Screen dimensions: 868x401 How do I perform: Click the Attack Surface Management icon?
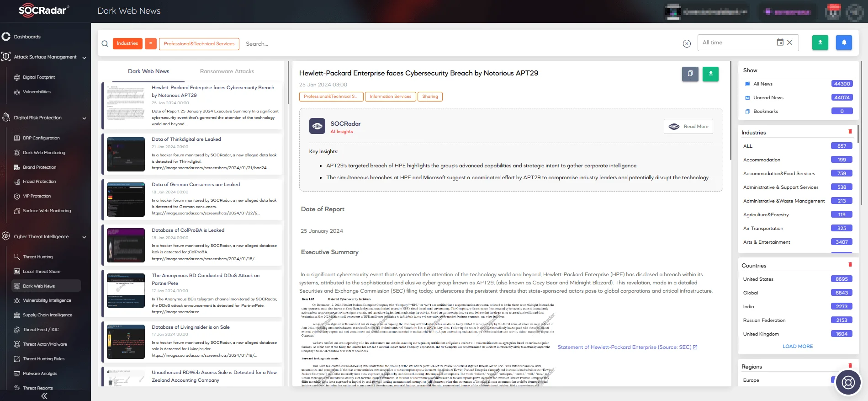[x=6, y=57]
